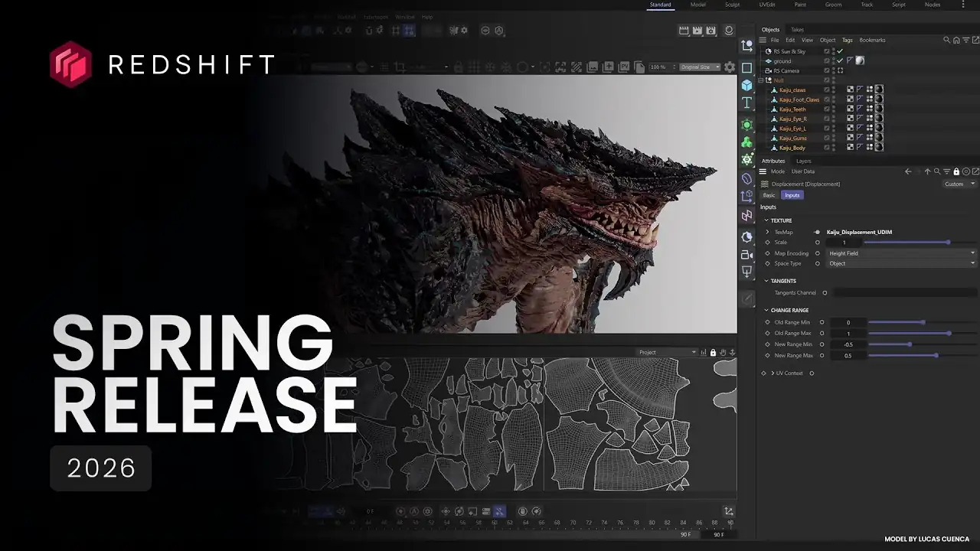Switch to the Sculpt layout tab
This screenshot has height=551, width=980.
point(732,5)
